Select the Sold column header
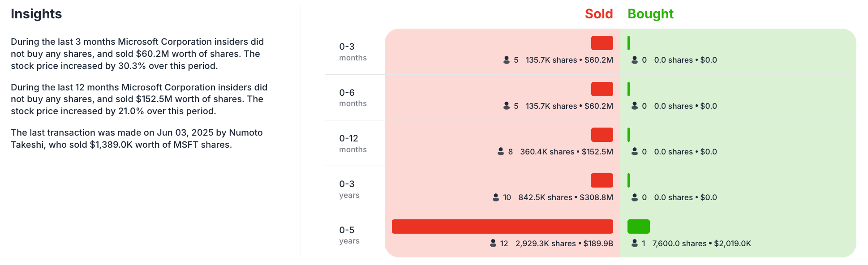 pyautogui.click(x=599, y=14)
